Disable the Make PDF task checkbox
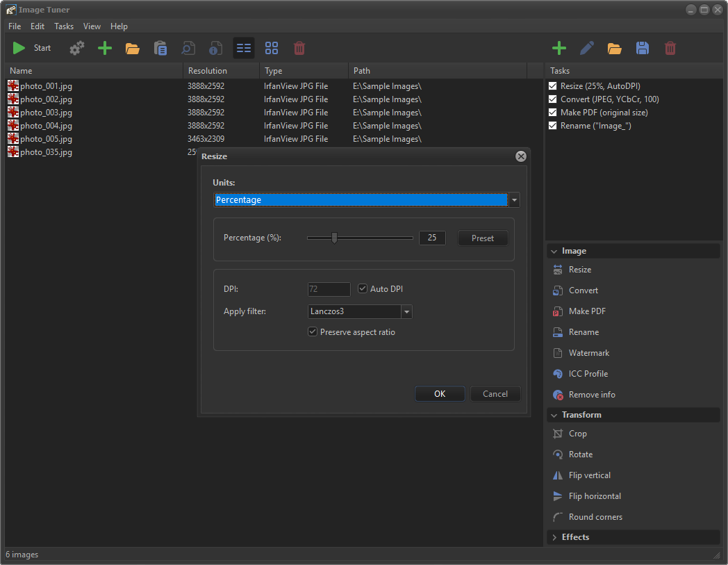 pos(553,113)
